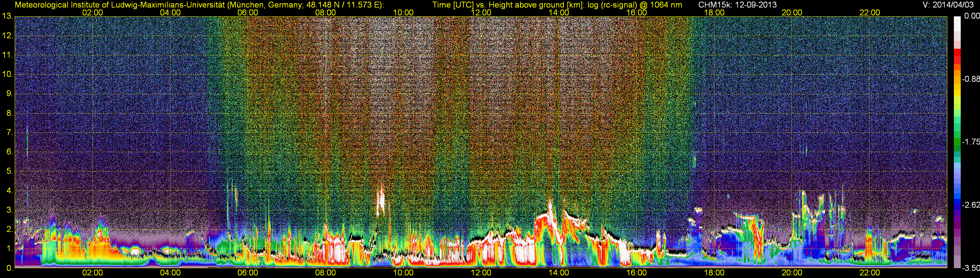Screen dimensions: 980x278
Task: Click the '6.' height axis label
Action: 9,151
